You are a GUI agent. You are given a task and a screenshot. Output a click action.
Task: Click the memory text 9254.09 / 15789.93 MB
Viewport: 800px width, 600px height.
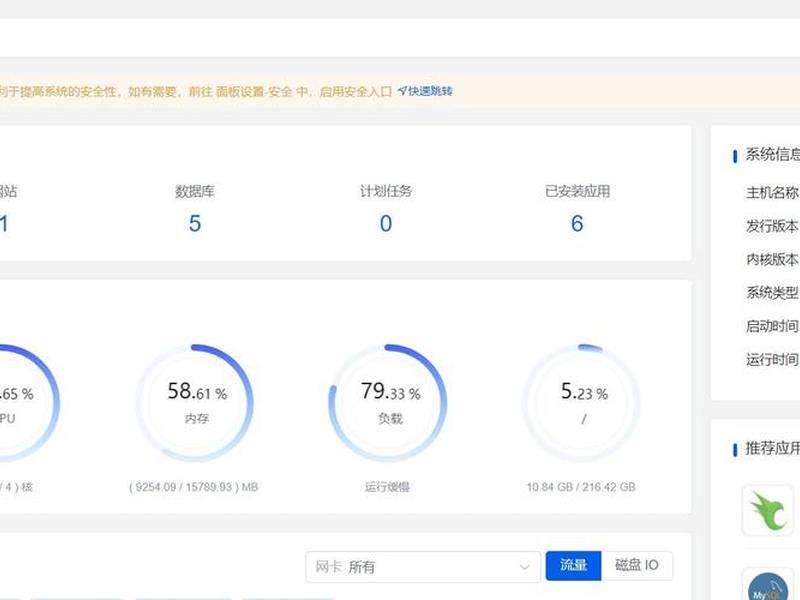coord(194,487)
